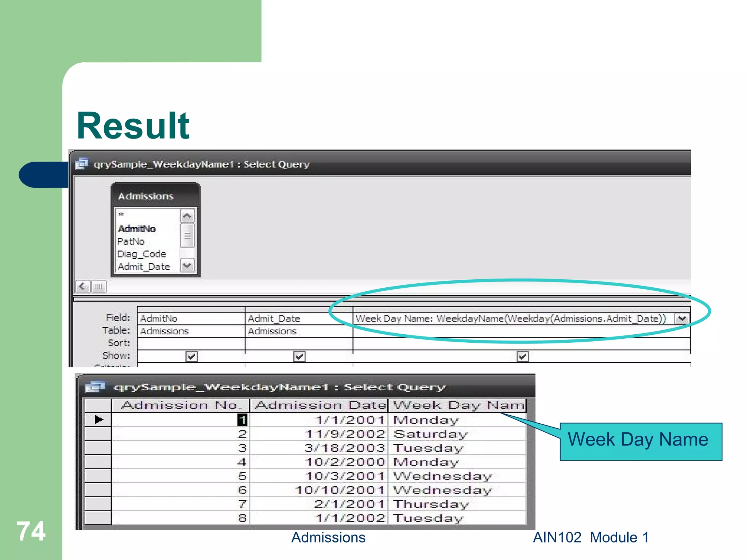Open the Week Day Name field dropdown arrow

point(682,319)
